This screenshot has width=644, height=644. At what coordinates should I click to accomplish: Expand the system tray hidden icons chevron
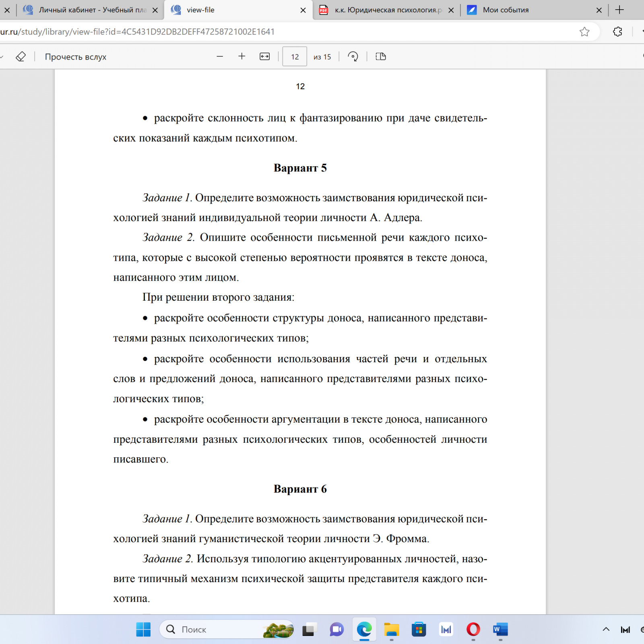point(606,630)
